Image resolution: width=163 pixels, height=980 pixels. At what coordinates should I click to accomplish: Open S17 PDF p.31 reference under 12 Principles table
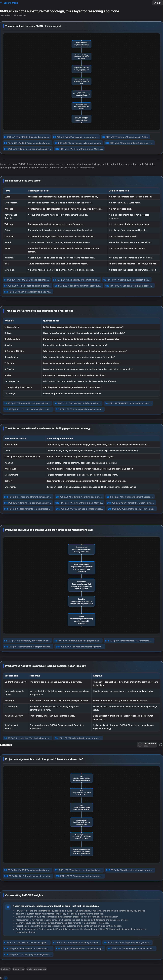click(79, 409)
